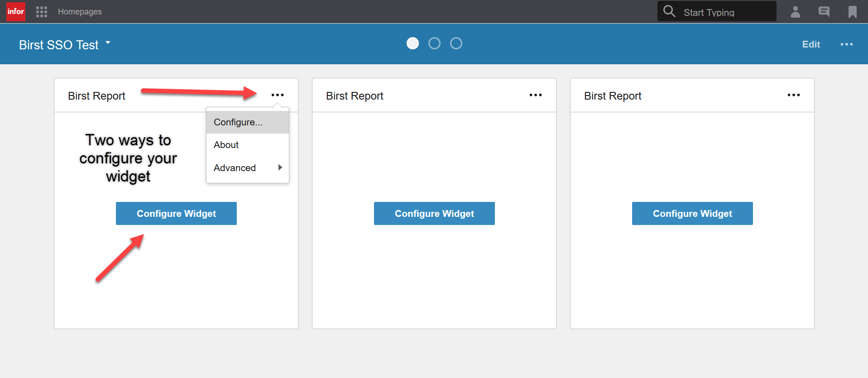The image size is (868, 378).
Task: Click the bookmark icon
Action: pos(853,12)
